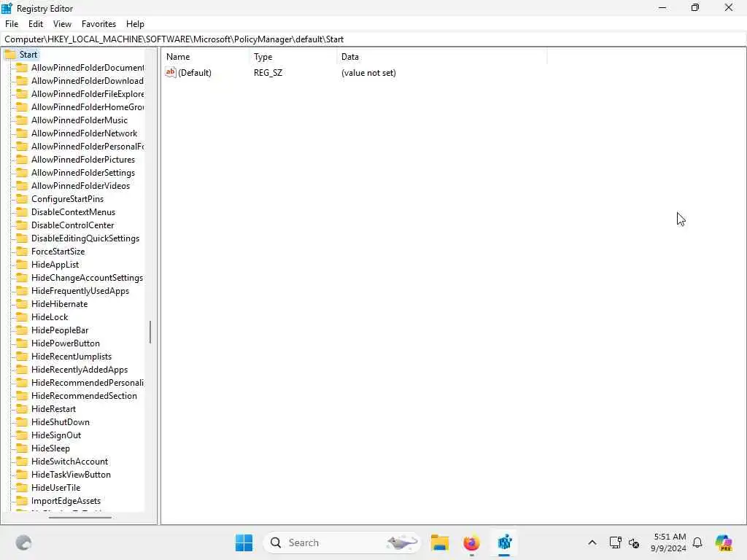Click the folder icon next to HideRecentlyAddedApps
This screenshot has width=747, height=560.
click(22, 369)
